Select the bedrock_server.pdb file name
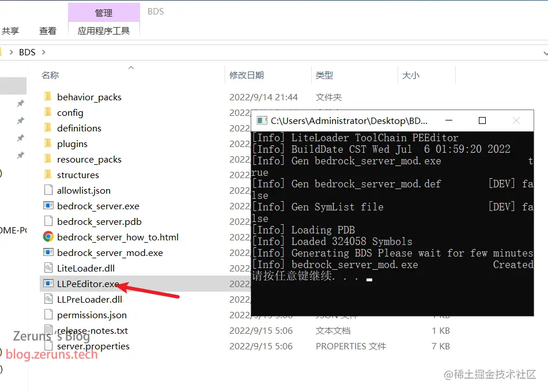548x392 pixels. (x=99, y=221)
